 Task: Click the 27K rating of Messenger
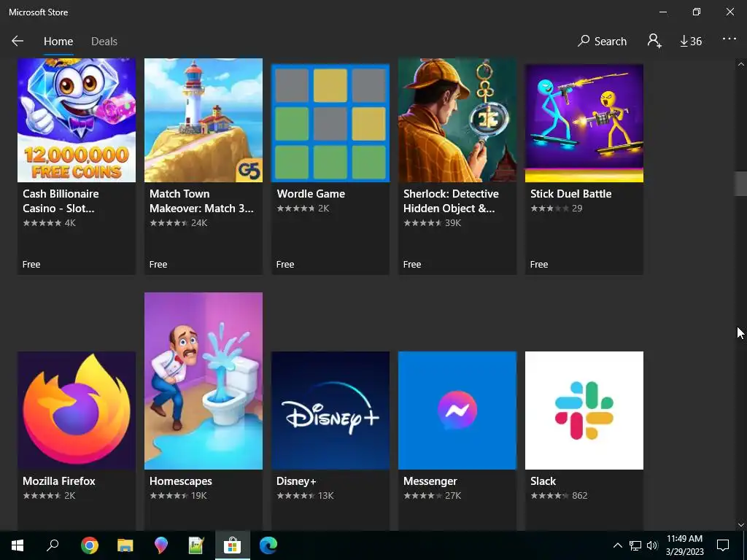pyautogui.click(x=432, y=496)
